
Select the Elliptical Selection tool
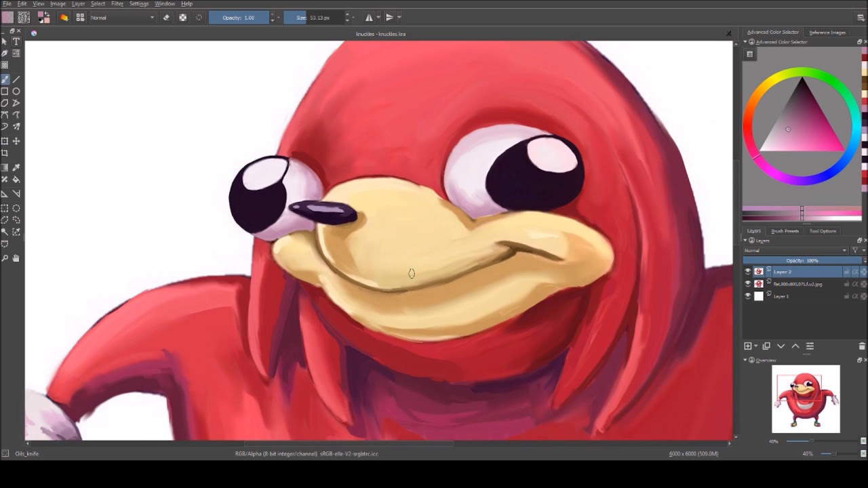tap(16, 208)
